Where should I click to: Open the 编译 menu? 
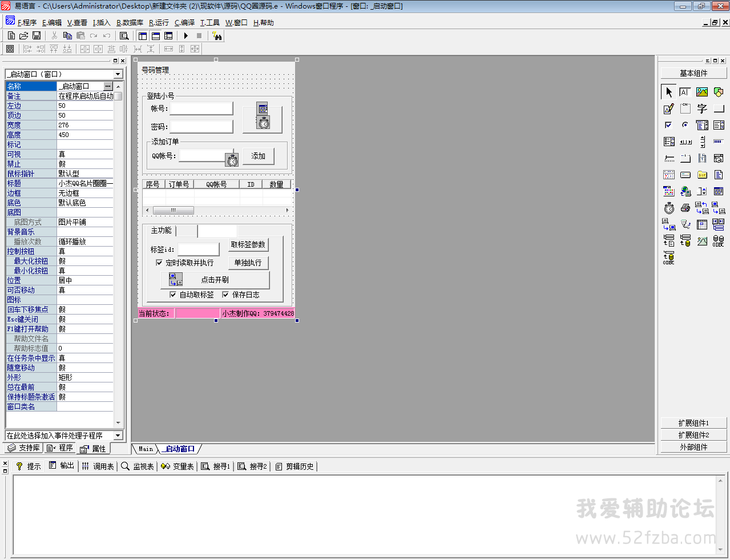pyautogui.click(x=184, y=23)
